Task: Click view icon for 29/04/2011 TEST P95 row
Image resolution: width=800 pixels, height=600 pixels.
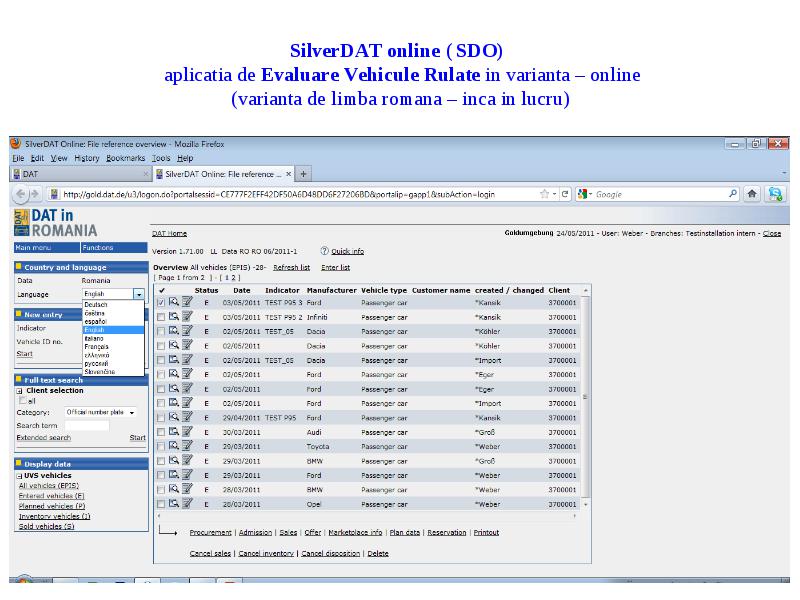Action: (x=173, y=417)
